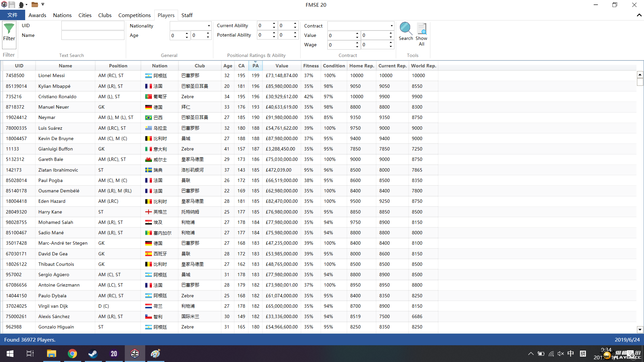Screen dimensions: 644x362
Task: Sort table by CA column header
Action: click(x=241, y=66)
